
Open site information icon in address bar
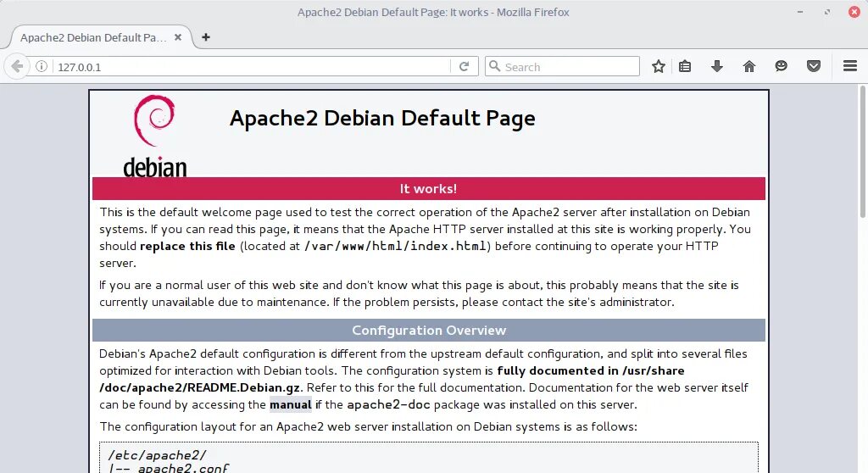coord(42,66)
